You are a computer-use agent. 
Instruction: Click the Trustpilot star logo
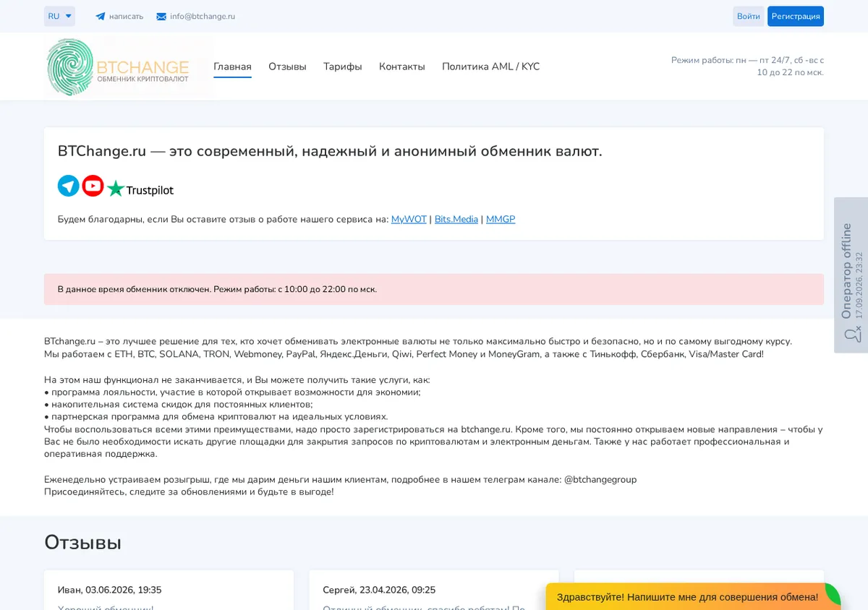tap(140, 189)
